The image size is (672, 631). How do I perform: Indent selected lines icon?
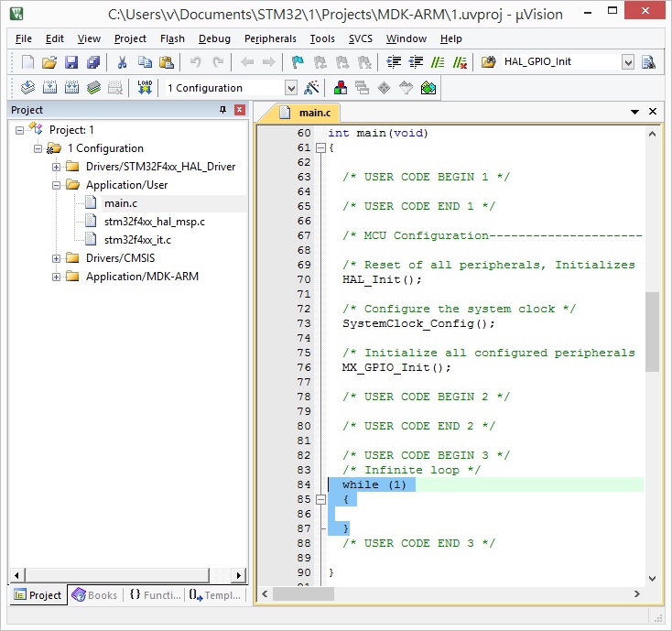click(x=394, y=62)
